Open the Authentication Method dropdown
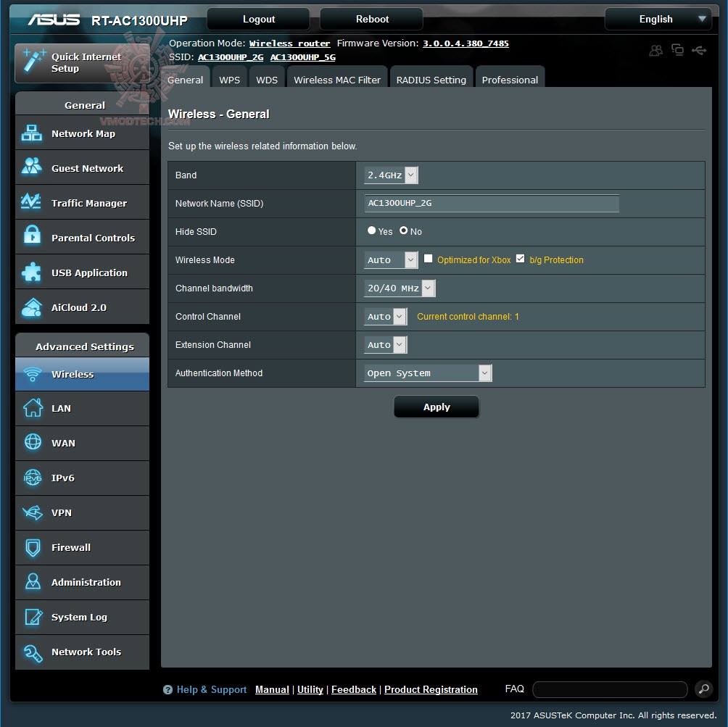The height and width of the screenshot is (727, 728). point(428,373)
